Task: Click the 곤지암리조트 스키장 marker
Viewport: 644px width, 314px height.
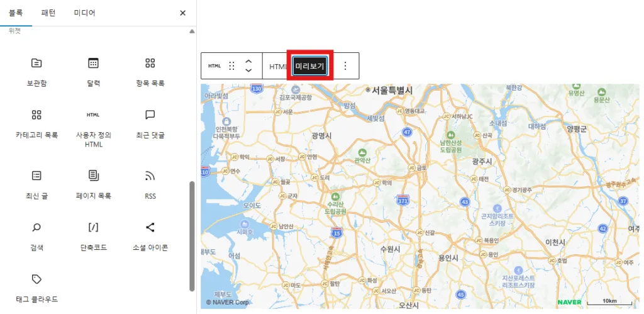Action: [x=497, y=215]
